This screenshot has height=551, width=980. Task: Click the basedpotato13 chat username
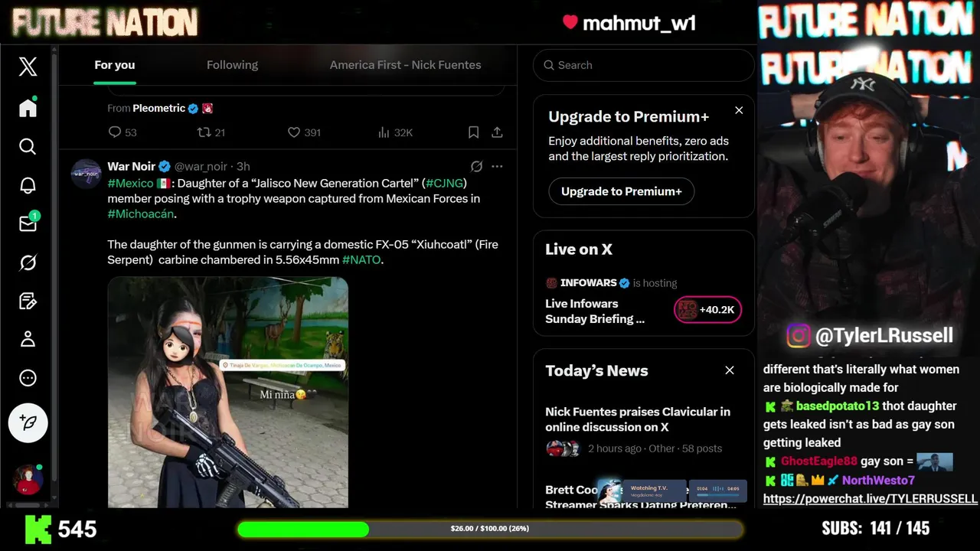click(838, 406)
